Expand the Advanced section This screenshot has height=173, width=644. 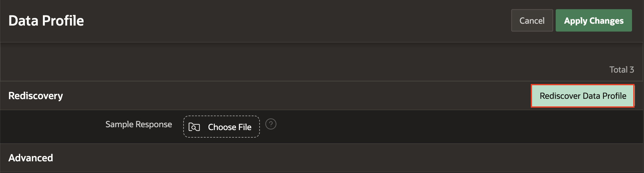[31, 158]
